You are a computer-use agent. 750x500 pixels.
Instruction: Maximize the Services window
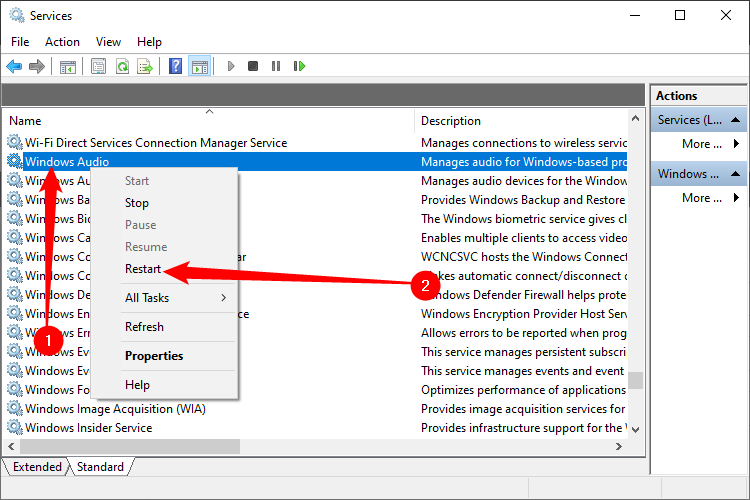pos(680,15)
